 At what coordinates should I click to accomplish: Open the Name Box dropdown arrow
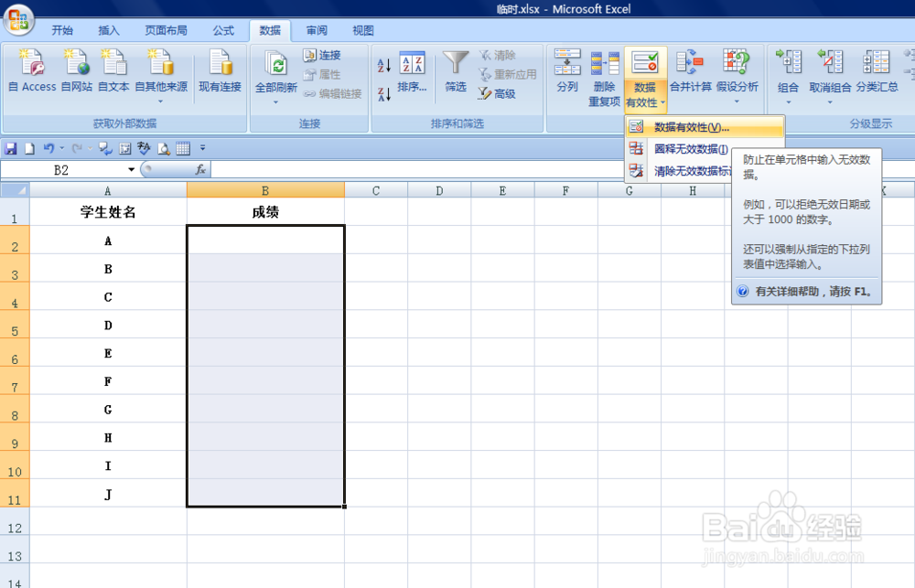(131, 170)
